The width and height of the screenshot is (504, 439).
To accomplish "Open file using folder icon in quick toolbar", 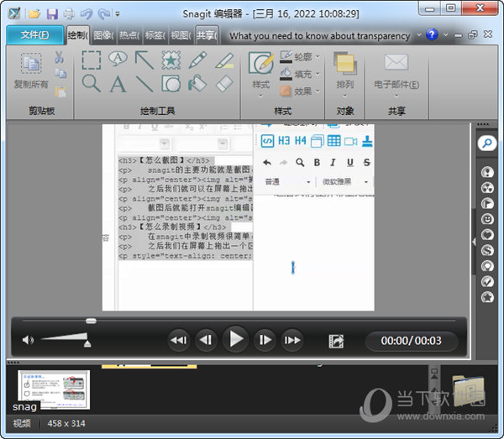I will (34, 13).
